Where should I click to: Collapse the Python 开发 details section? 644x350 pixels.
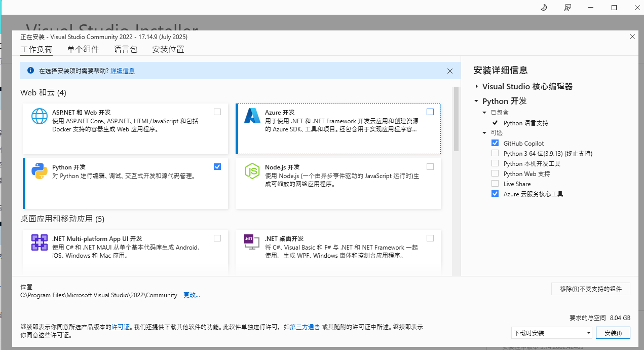coord(476,101)
